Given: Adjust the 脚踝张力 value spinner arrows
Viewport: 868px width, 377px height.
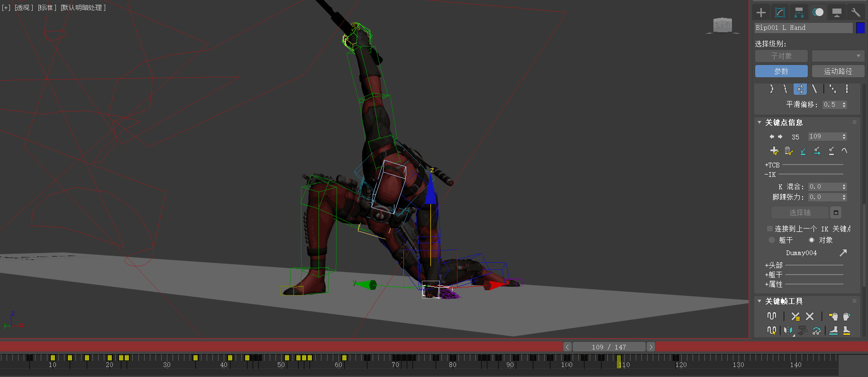Looking at the screenshot, I should (844, 197).
